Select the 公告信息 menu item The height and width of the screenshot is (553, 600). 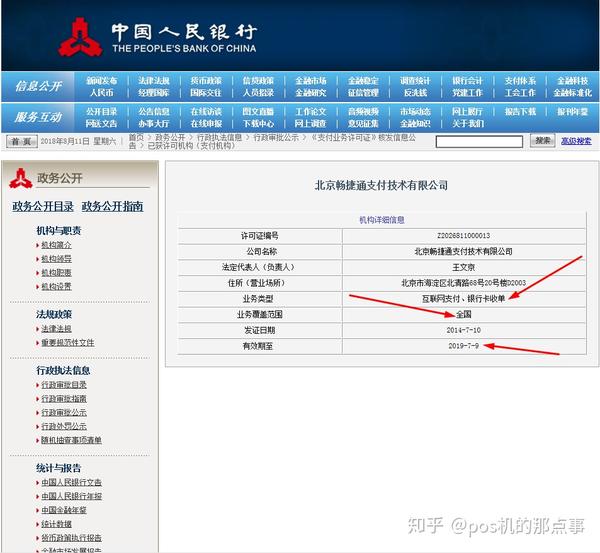click(154, 112)
